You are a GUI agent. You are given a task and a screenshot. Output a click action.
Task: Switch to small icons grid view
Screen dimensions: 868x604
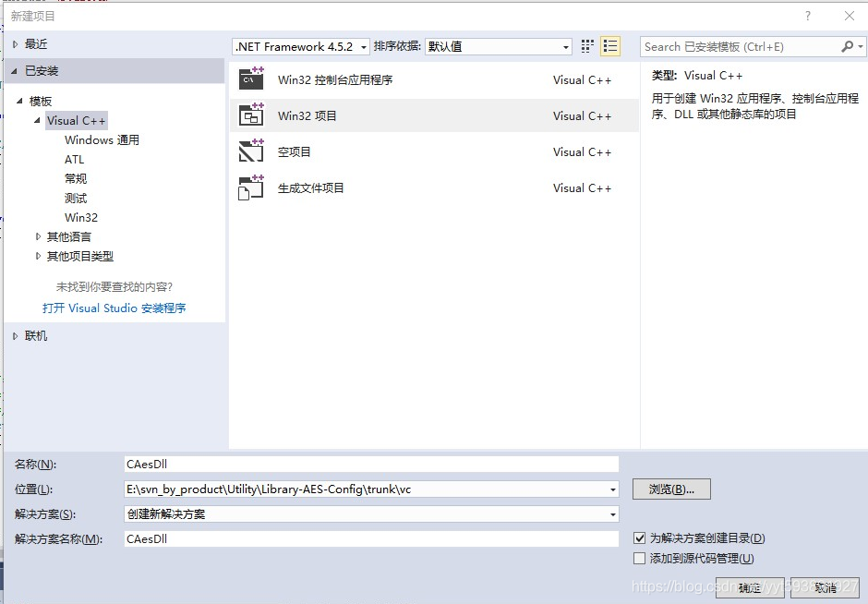pyautogui.click(x=588, y=46)
